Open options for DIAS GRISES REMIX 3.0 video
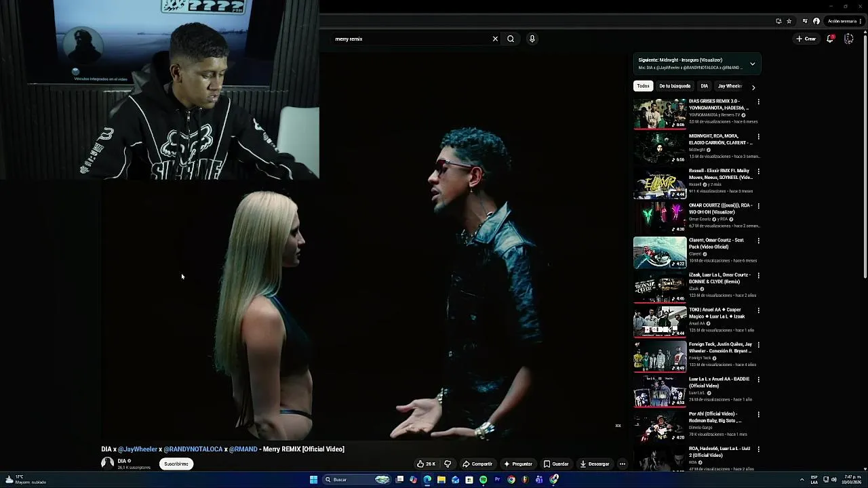This screenshot has width=868, height=488. pos(758,102)
